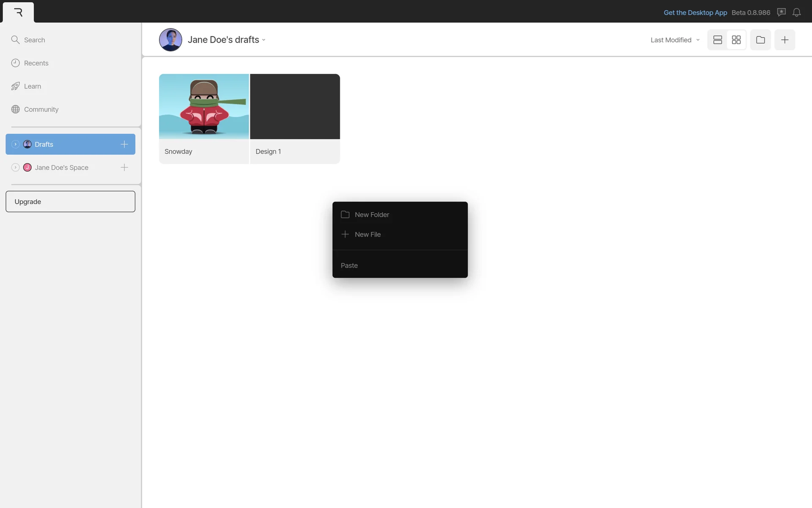
Task: Add item to Jane Doe's Space plus
Action: coord(124,168)
